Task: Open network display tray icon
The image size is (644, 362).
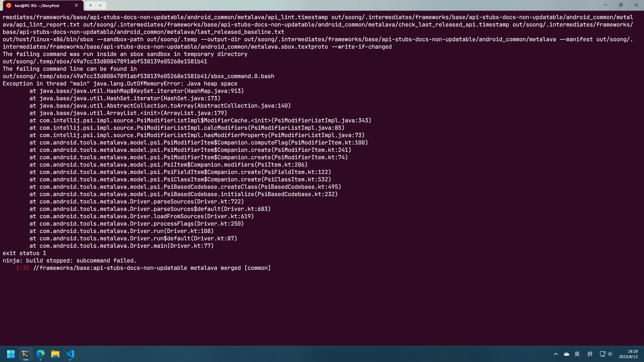Action: coord(602,354)
